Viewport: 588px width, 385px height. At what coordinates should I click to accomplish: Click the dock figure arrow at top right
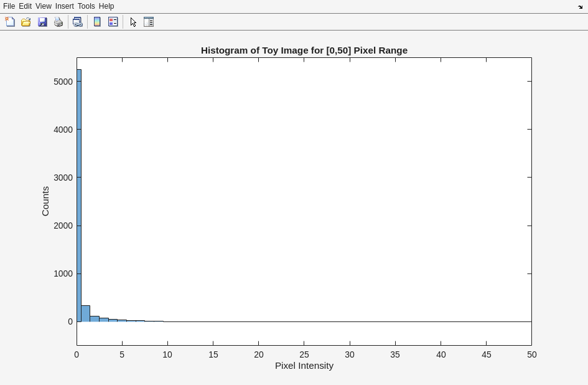(x=580, y=7)
